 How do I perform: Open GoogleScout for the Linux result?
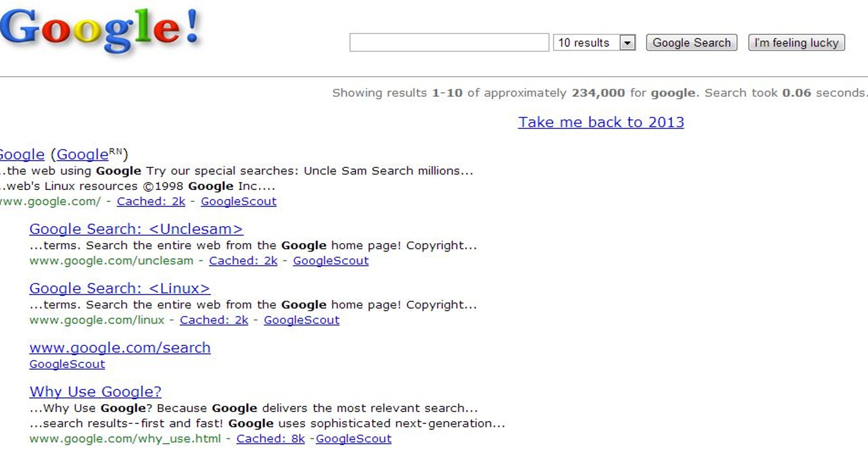302,320
